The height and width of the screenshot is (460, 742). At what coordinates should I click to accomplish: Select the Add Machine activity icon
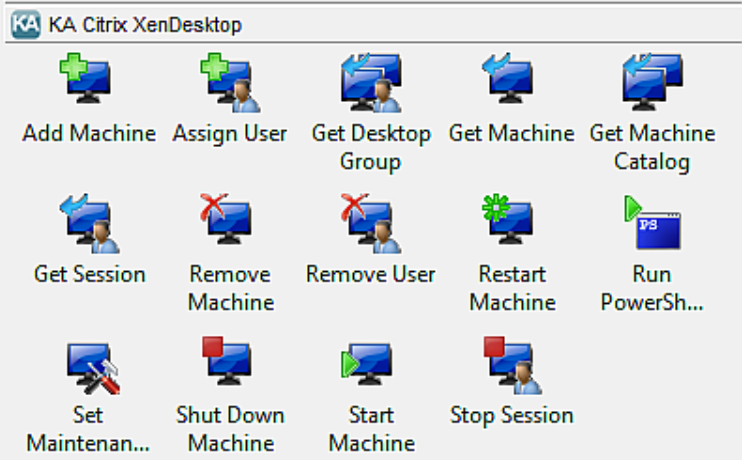tap(86, 78)
